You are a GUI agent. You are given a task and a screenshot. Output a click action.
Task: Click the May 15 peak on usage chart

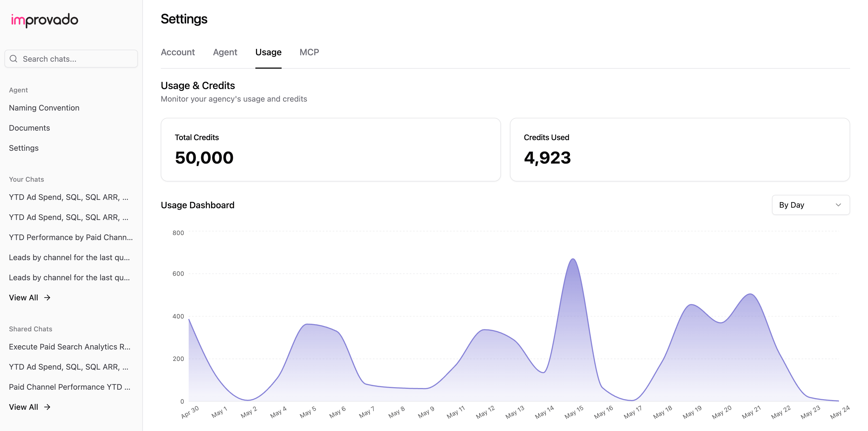click(x=573, y=260)
